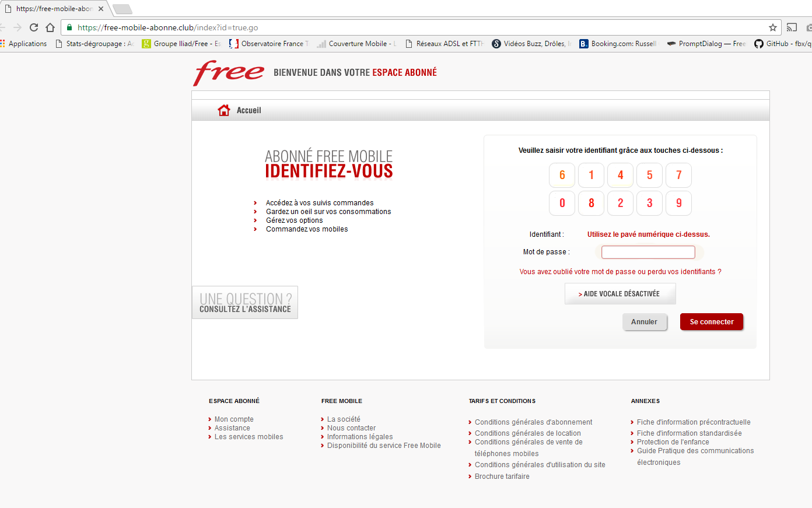This screenshot has width=812, height=508.
Task: Open the Apps grid in bookmarks bar
Action: tap(3, 44)
